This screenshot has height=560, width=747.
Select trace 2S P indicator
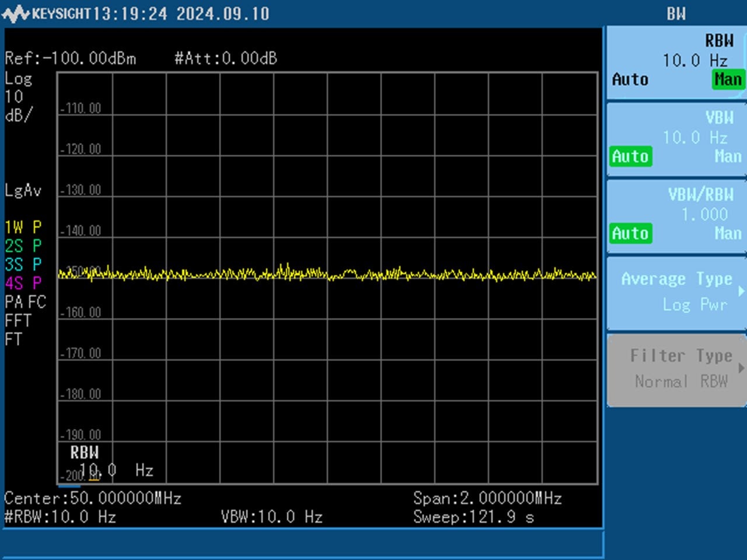click(23, 246)
